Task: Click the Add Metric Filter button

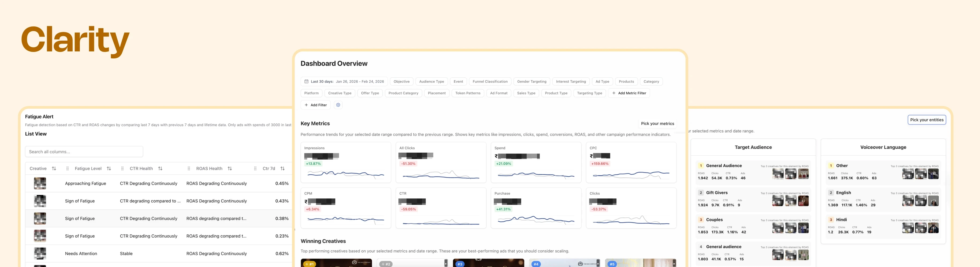Action: (x=629, y=93)
